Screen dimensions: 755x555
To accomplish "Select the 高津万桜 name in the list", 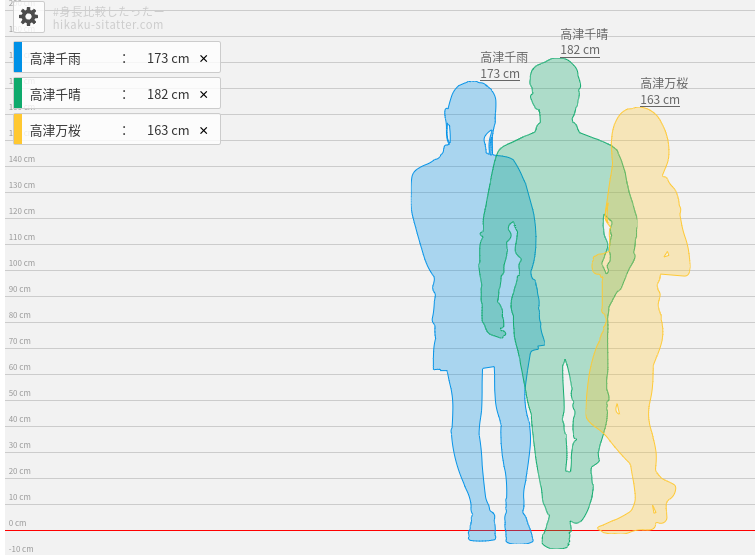I will tap(56, 131).
